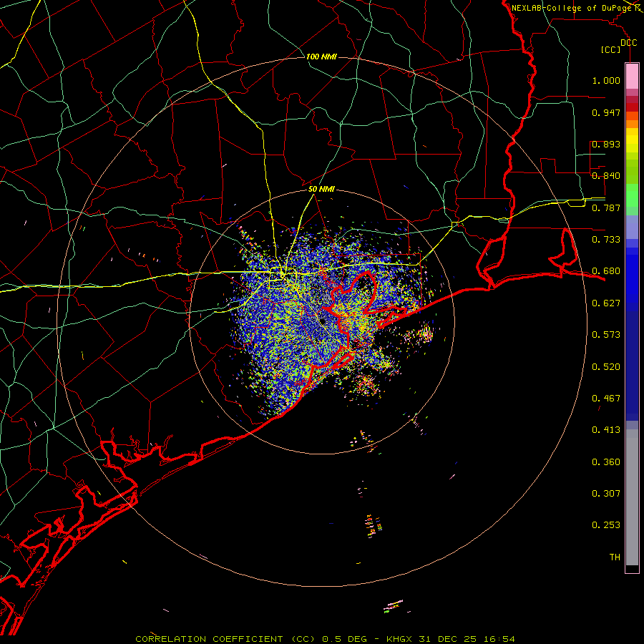The height and width of the screenshot is (644, 644).
Task: Select the 0.573 legend value
Action: click(x=606, y=335)
